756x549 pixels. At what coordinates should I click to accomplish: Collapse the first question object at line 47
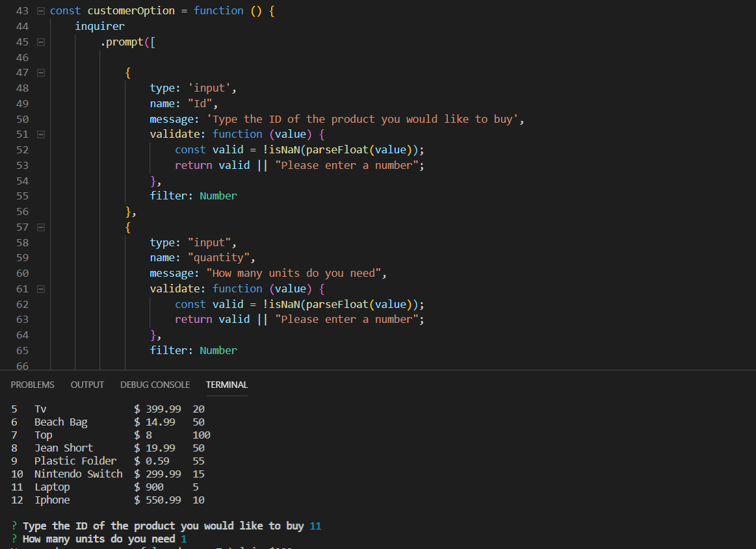(x=41, y=73)
